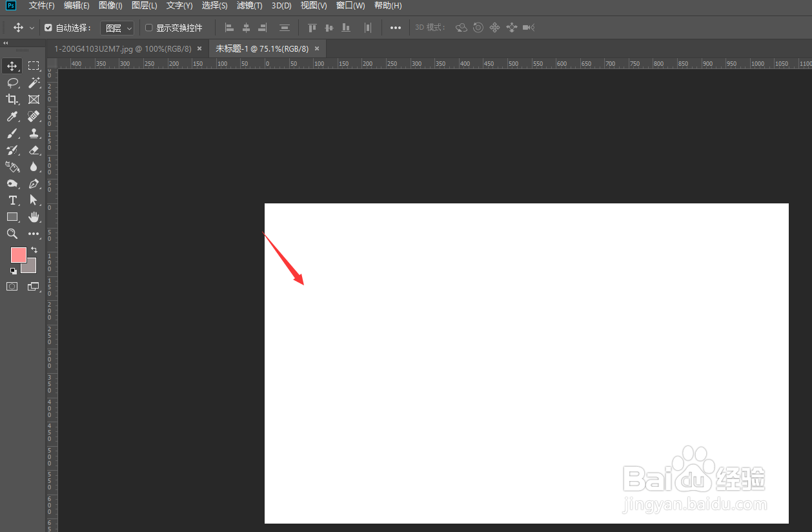Select the Path Selection tool
Viewport: 812px width, 532px height.
(34, 200)
